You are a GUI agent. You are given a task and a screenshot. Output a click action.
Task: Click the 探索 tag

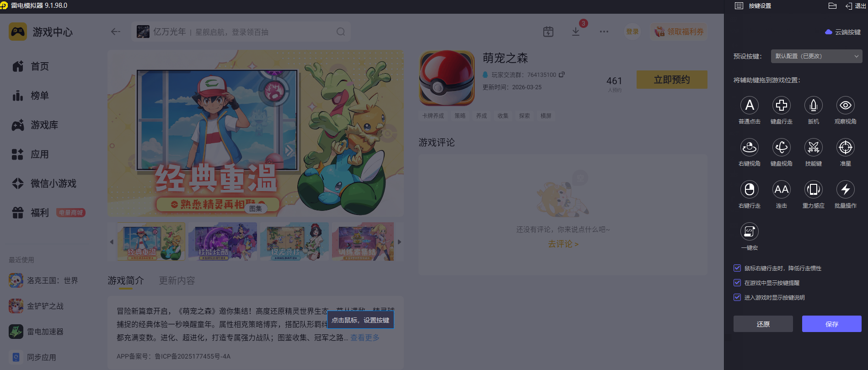pyautogui.click(x=525, y=116)
